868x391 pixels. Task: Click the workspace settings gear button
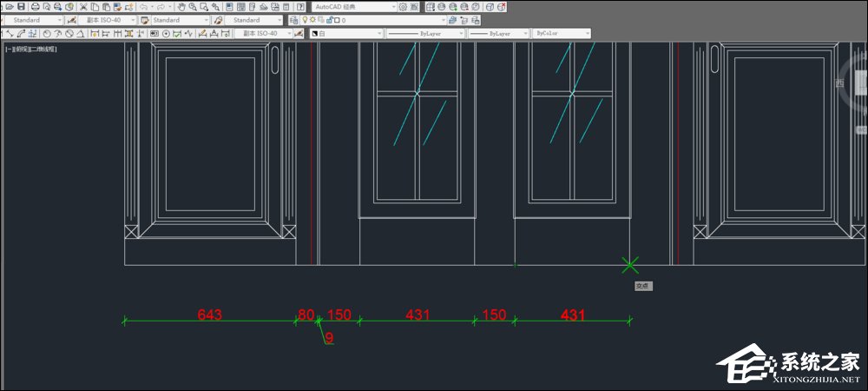[x=403, y=7]
